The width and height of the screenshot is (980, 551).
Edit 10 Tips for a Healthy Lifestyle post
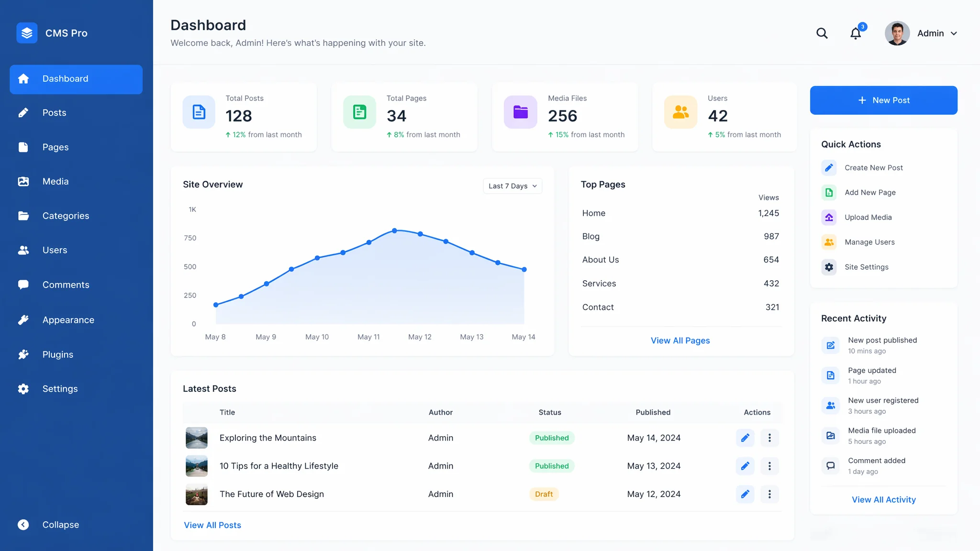[x=745, y=466]
